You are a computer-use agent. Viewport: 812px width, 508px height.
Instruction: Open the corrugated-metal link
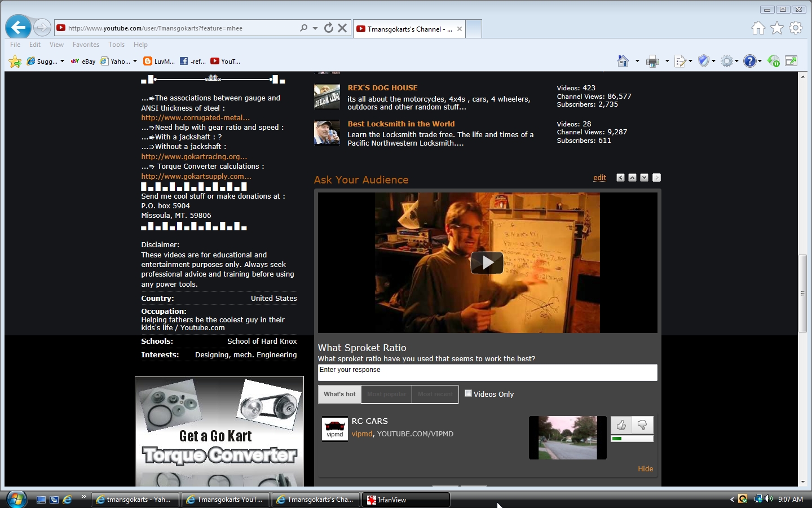[195, 118]
